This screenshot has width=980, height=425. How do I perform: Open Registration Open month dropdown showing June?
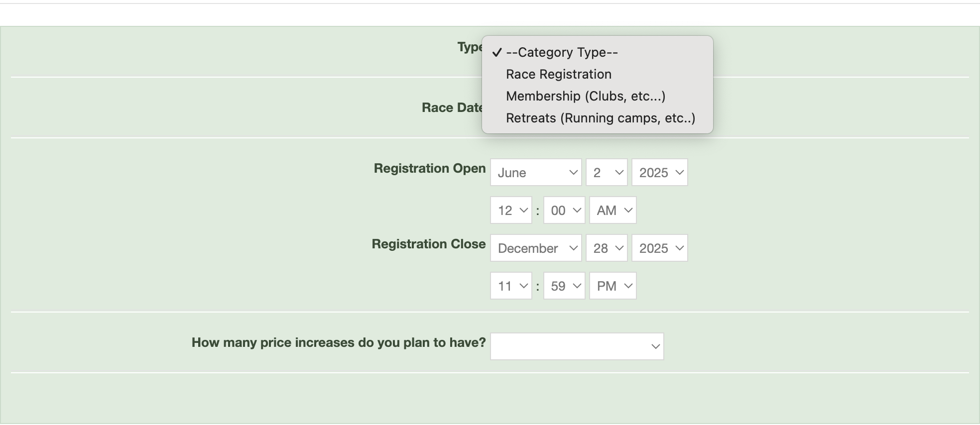point(536,172)
